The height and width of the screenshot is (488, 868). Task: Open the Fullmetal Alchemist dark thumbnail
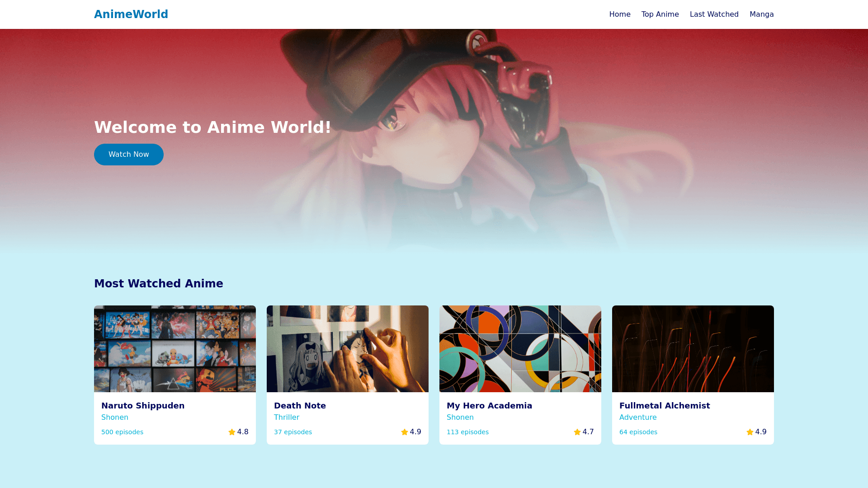coord(693,349)
